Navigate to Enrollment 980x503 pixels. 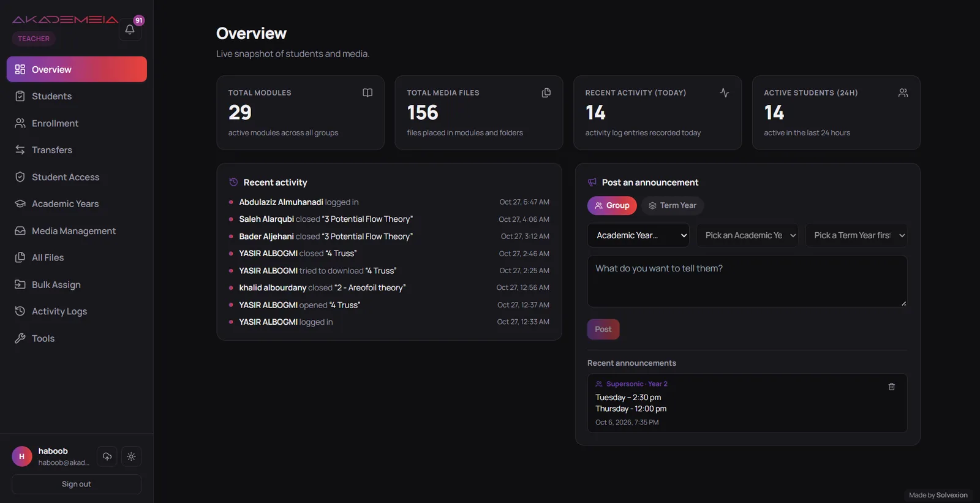pyautogui.click(x=77, y=123)
